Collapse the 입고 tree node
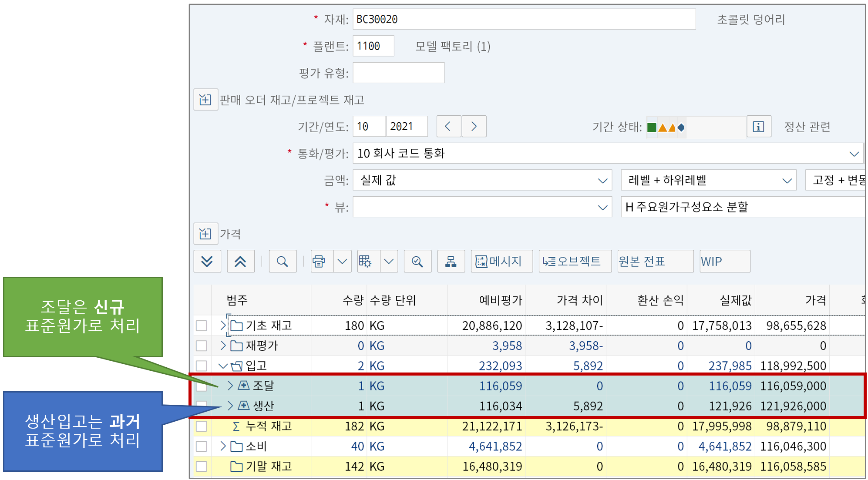Screen dimensions: 868x480 pos(223,366)
